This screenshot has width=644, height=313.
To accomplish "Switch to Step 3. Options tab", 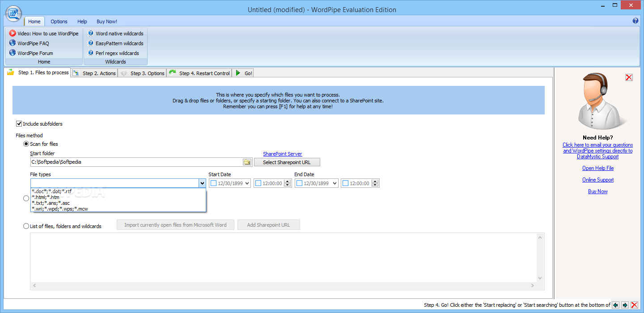I will click(x=142, y=73).
